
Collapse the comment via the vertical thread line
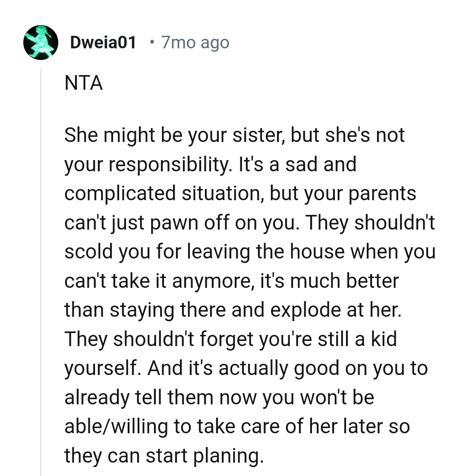41,272
